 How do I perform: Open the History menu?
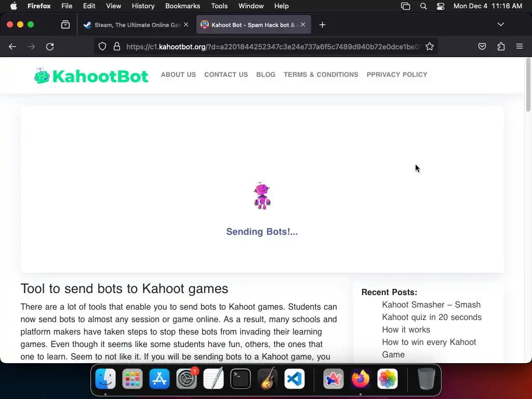click(143, 6)
